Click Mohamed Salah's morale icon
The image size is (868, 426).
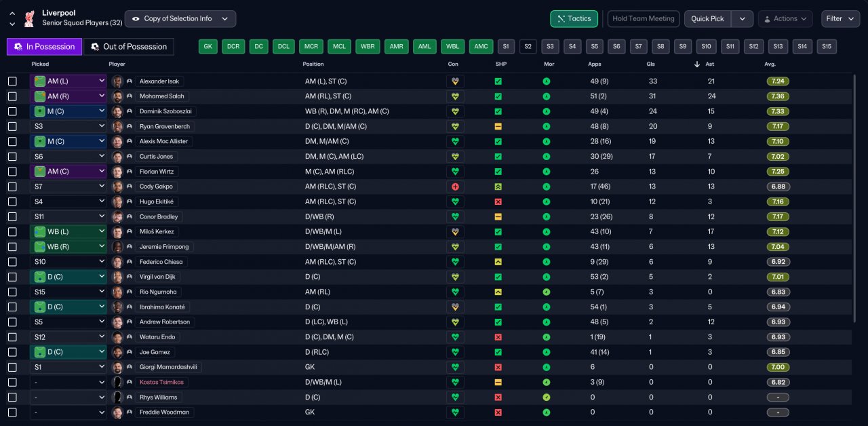(547, 96)
